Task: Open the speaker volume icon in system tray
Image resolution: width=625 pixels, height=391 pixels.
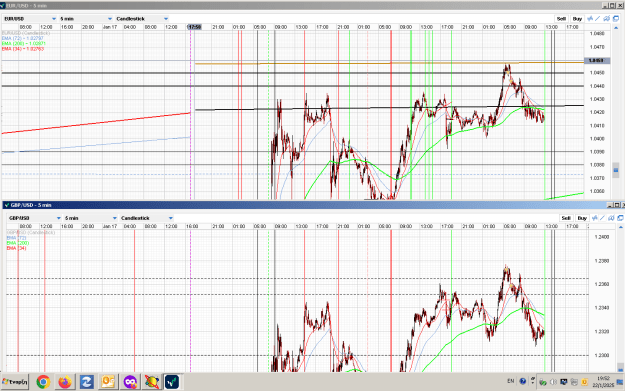Action: tap(553, 382)
